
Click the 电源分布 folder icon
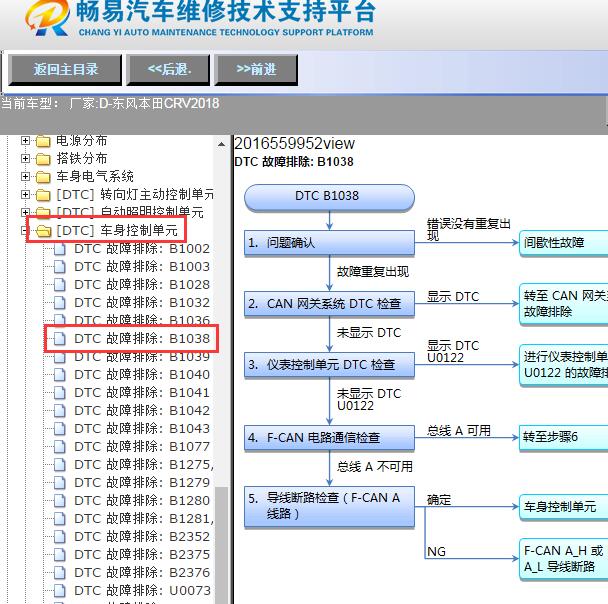coord(43,141)
